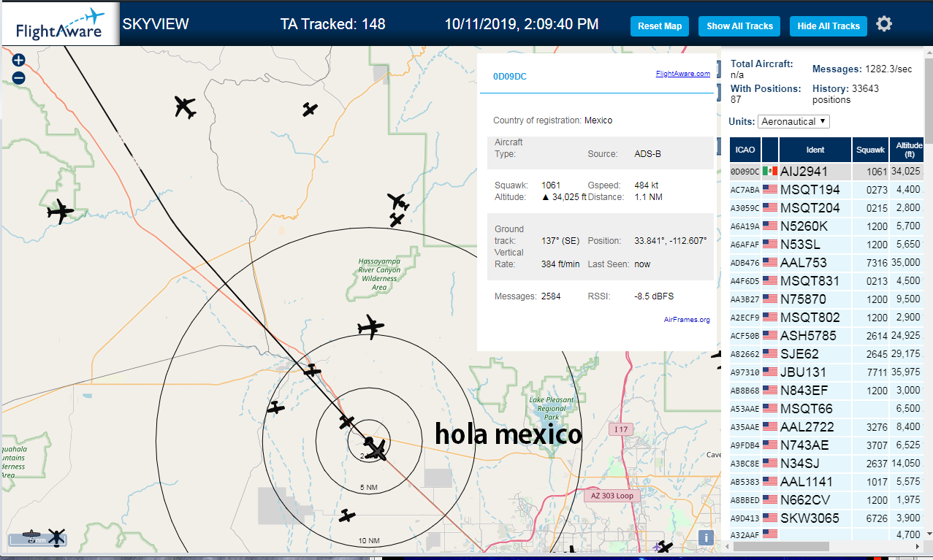Sort table by Squawk column
Image resolution: width=933 pixels, height=560 pixels.
(x=870, y=150)
